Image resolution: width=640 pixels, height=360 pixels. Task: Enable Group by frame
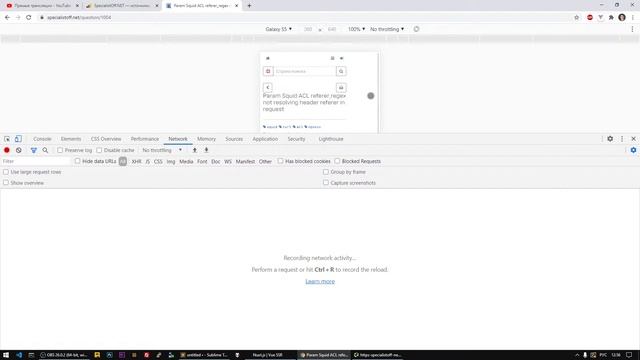[326, 172]
